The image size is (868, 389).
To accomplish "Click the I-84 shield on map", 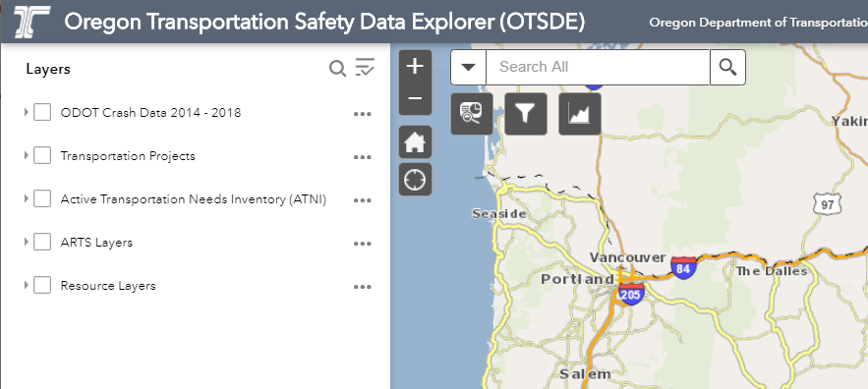I will [683, 267].
